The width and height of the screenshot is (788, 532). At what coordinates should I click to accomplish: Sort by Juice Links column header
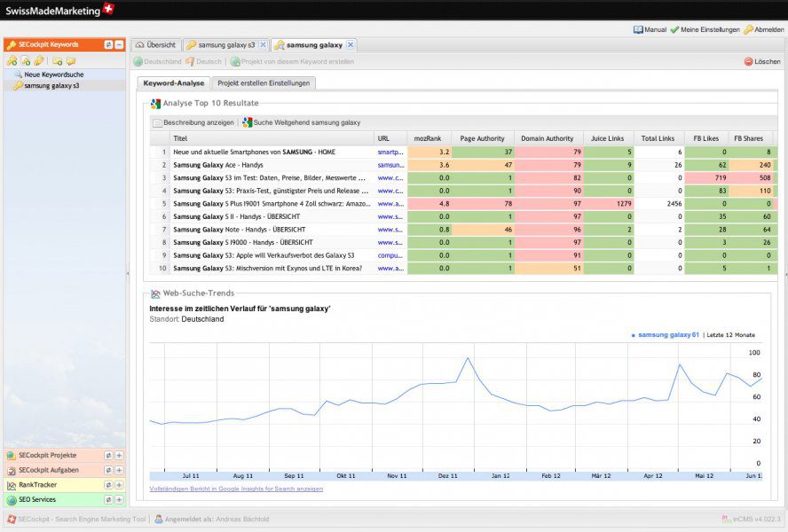(x=608, y=138)
